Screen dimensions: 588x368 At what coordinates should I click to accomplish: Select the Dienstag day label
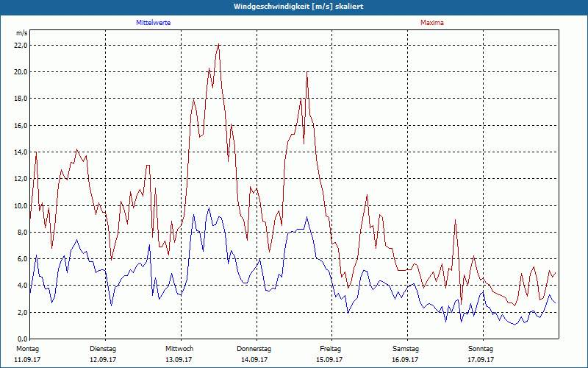point(103,349)
